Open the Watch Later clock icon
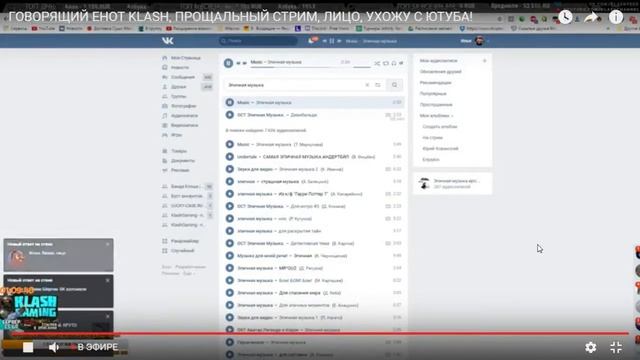Screen dimensions: 640x360 click(x=565, y=17)
